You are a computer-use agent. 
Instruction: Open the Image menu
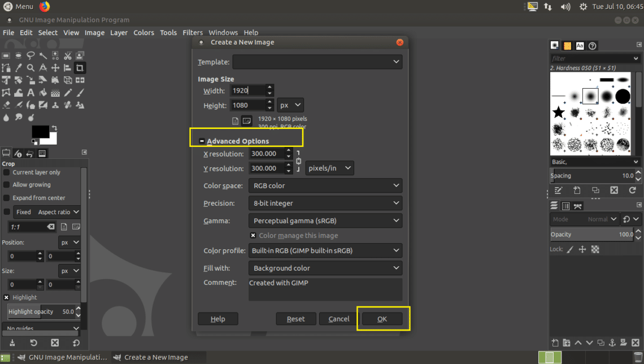click(94, 32)
